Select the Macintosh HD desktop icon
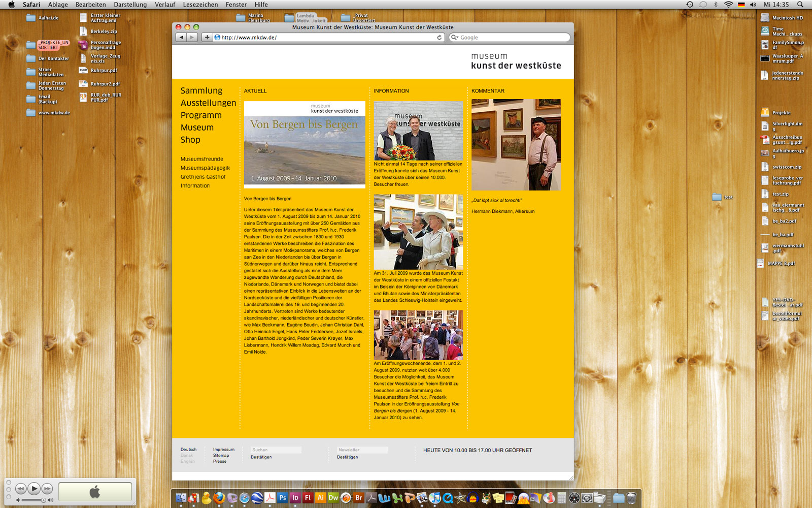This screenshot has height=508, width=812. (782, 18)
